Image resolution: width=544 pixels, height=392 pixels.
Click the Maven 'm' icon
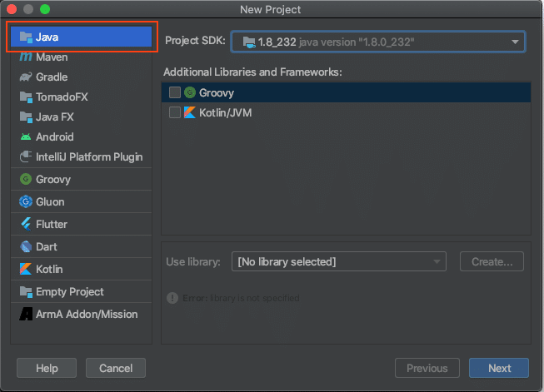pos(26,57)
